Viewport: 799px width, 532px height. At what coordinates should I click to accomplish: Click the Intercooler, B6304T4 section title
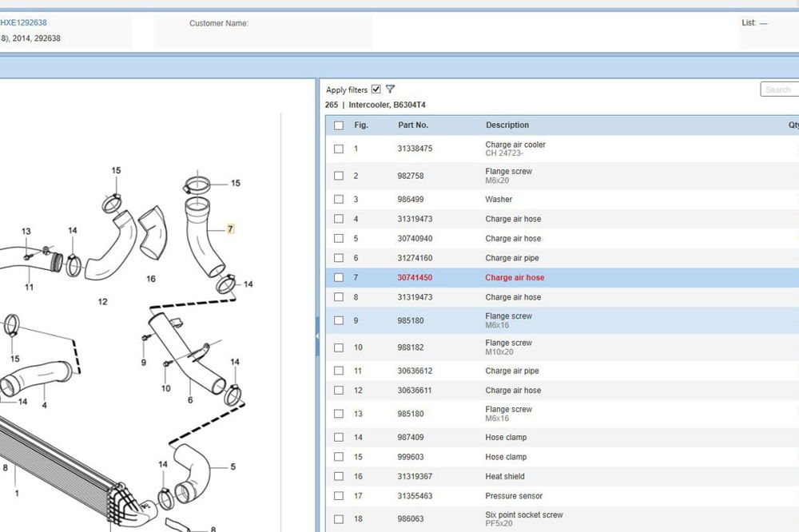pos(388,105)
